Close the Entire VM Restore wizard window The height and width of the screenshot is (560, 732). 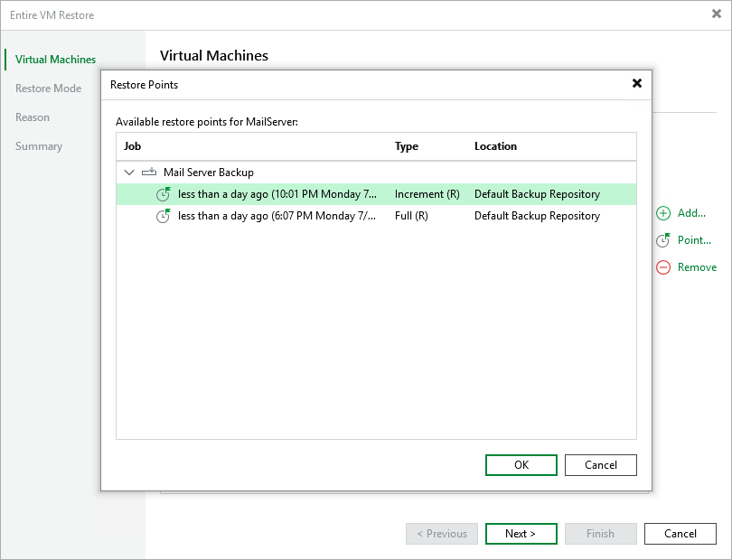click(x=716, y=14)
